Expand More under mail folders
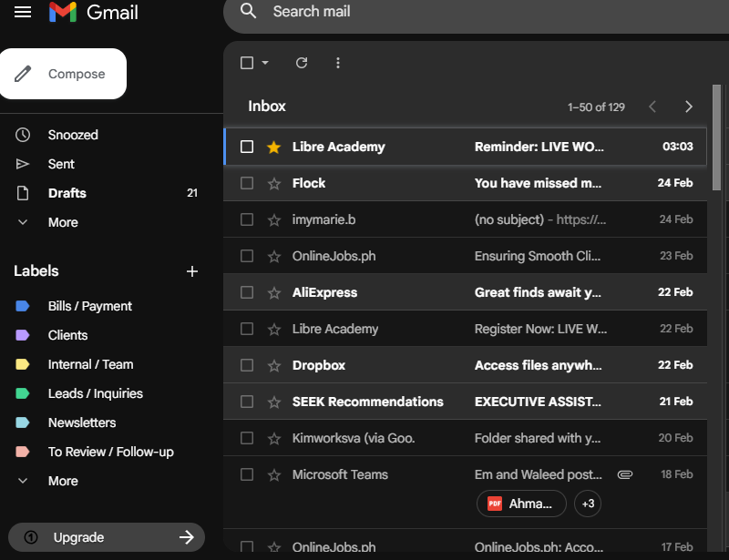Screen dimensions: 729x560 click(x=63, y=222)
